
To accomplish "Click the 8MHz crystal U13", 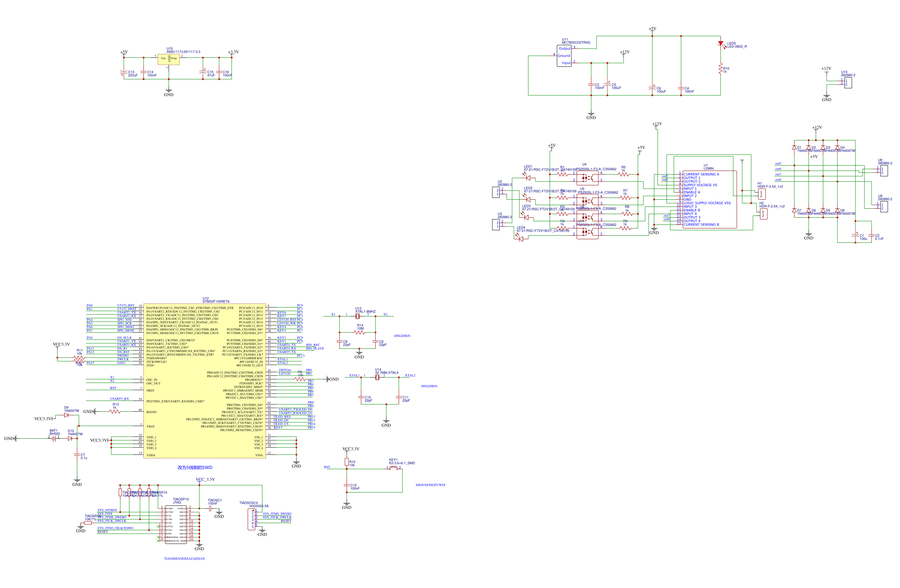I will pyautogui.click(x=357, y=316).
